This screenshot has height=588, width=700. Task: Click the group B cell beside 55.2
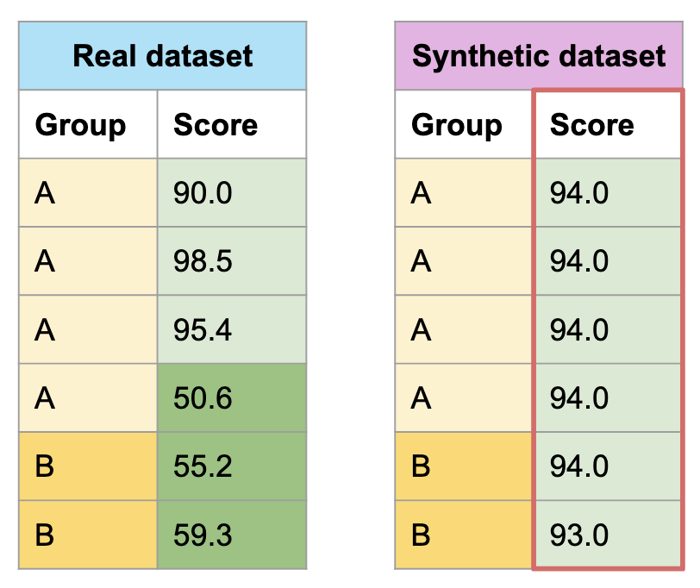tap(88, 466)
